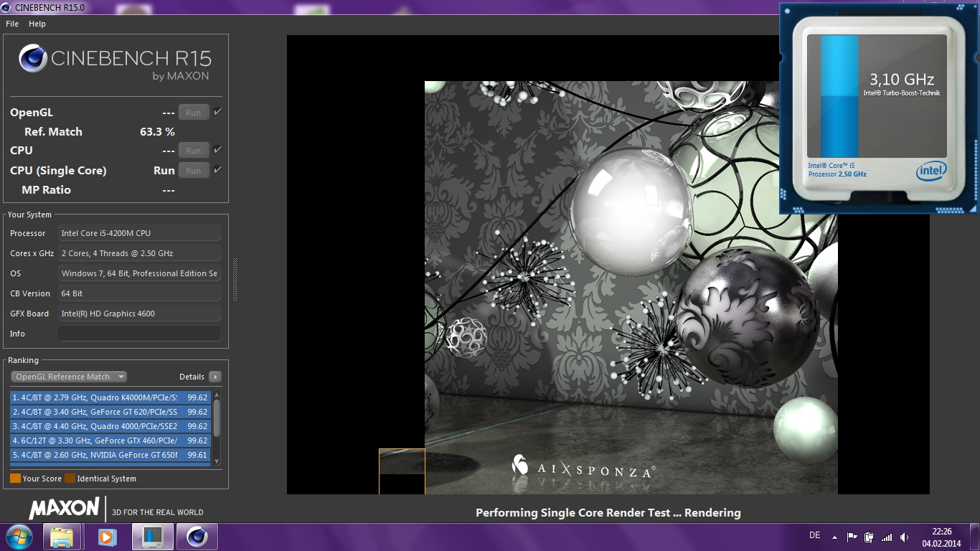Click the 3,10 GHz reading on the gadget

[902, 79]
